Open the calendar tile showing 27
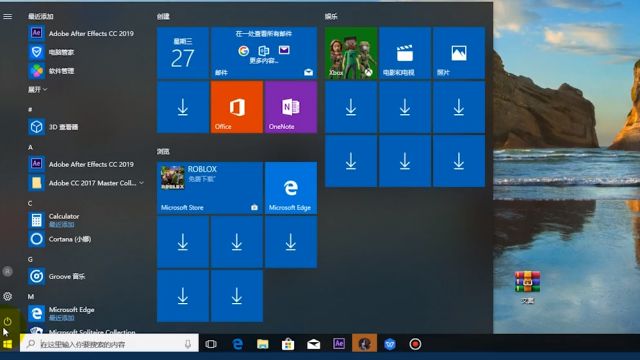The image size is (640, 360). click(x=183, y=53)
